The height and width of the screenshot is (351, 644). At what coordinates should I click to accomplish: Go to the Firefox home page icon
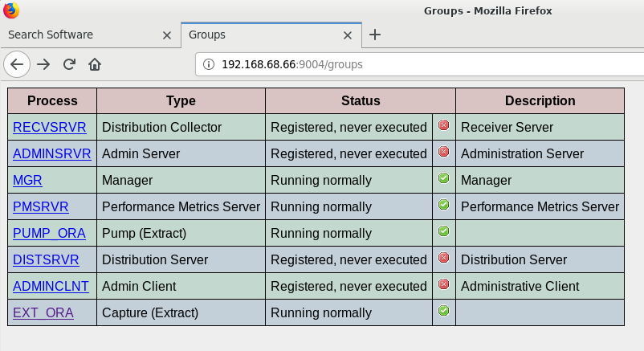[95, 64]
